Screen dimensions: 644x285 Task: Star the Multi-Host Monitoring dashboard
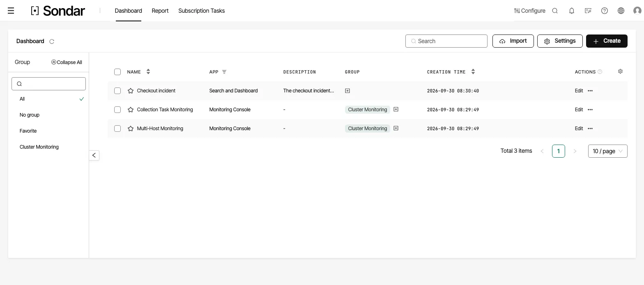click(x=131, y=129)
